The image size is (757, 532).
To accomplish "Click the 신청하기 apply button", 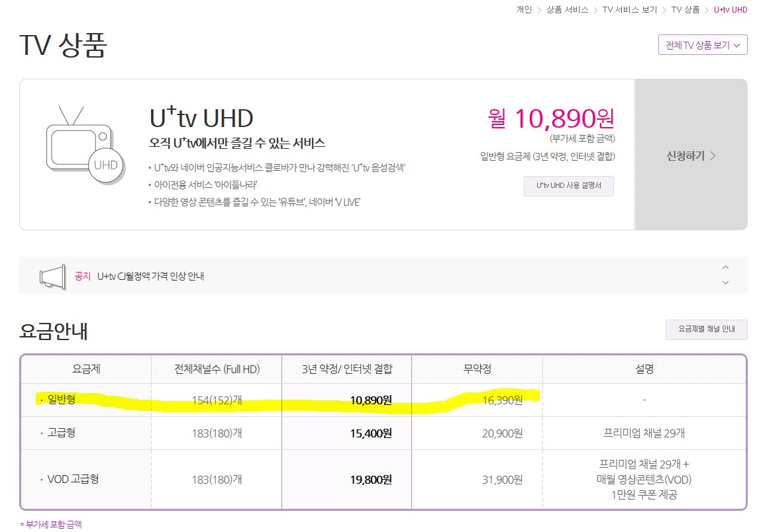I will (691, 156).
